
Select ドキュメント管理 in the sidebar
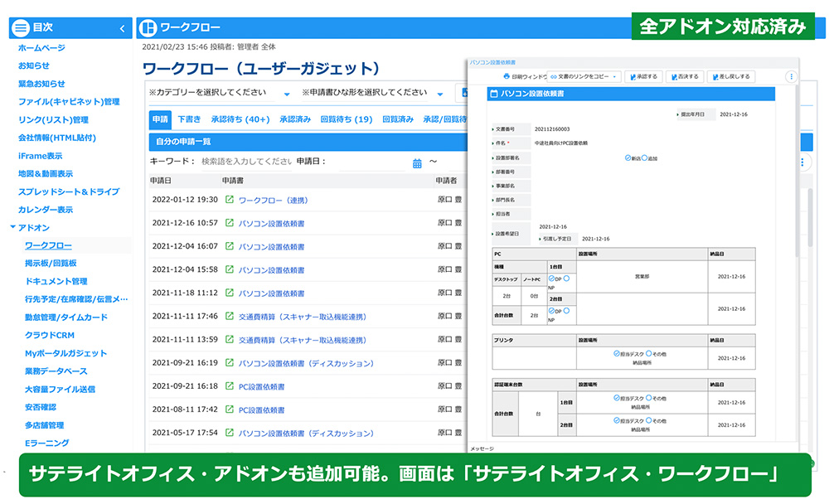point(56,281)
